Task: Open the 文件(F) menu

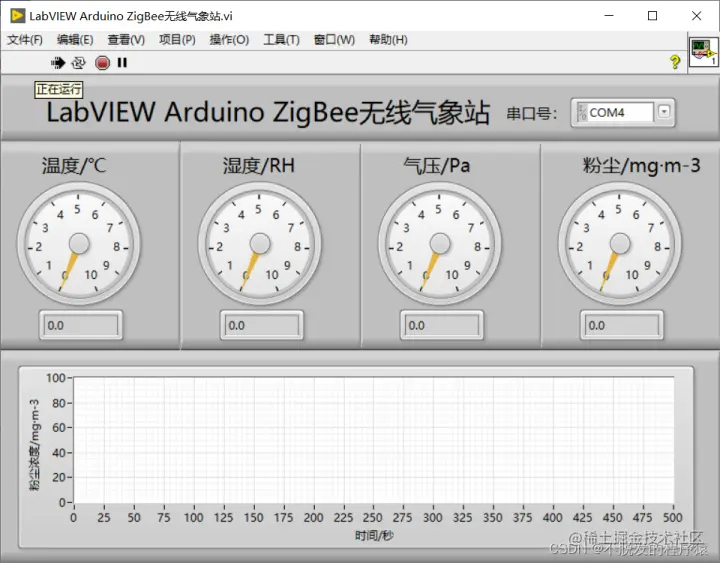Action: pos(25,40)
